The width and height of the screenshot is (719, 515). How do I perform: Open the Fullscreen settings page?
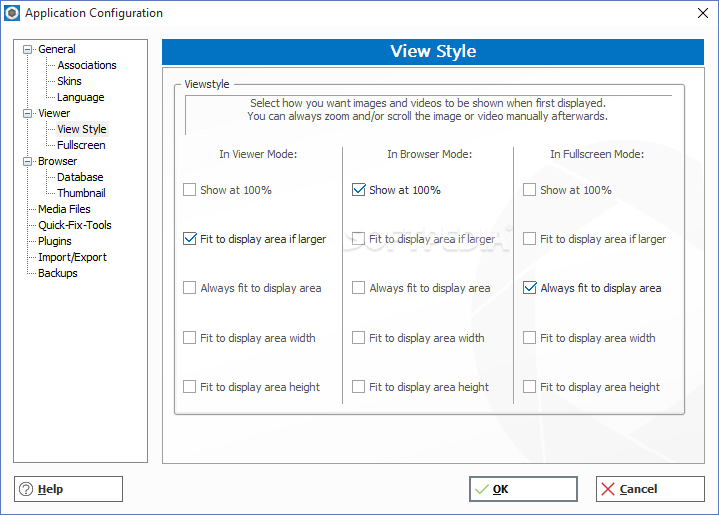[x=81, y=145]
